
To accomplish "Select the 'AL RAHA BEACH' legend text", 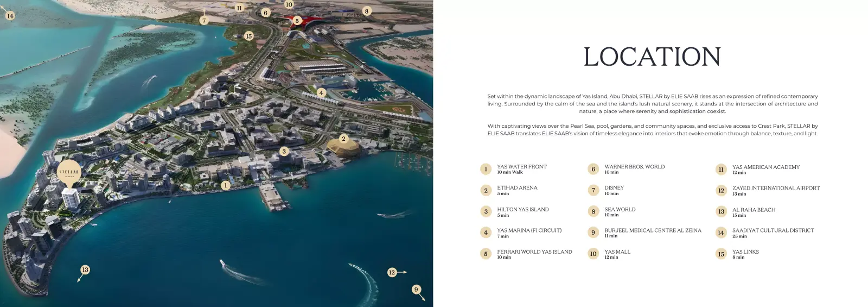I will pyautogui.click(x=754, y=210).
